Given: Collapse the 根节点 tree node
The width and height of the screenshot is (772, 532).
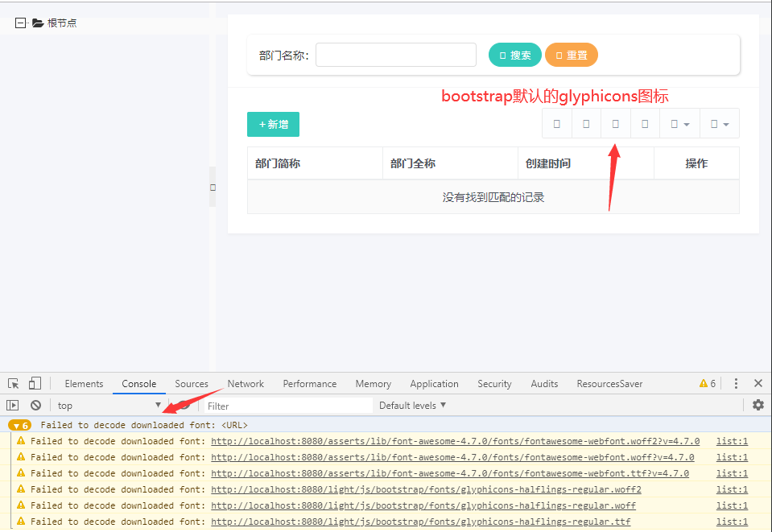Looking at the screenshot, I should [x=20, y=23].
